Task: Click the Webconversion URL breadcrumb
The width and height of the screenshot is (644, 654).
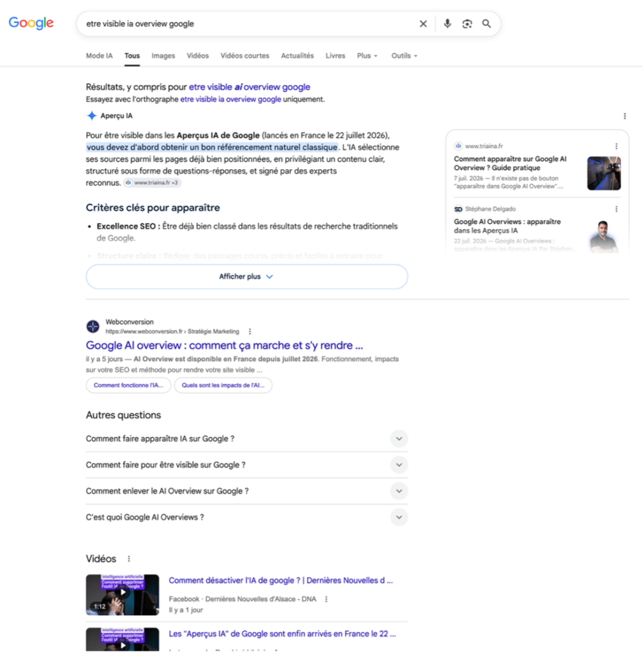Action: pyautogui.click(x=172, y=332)
